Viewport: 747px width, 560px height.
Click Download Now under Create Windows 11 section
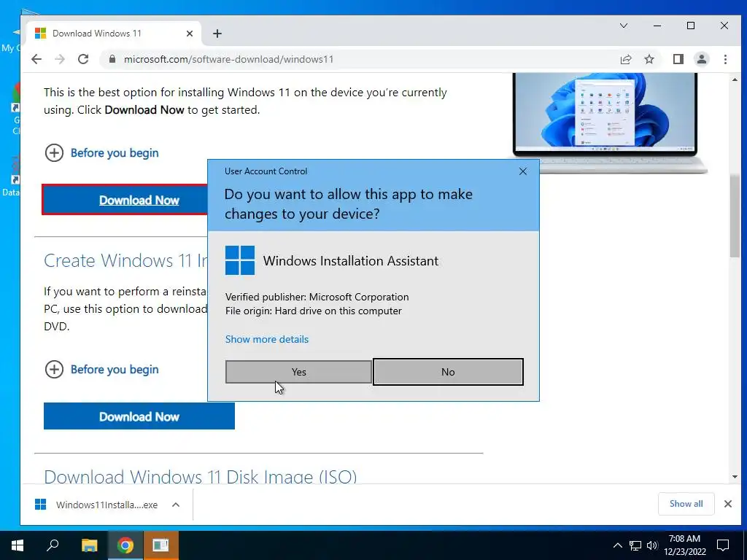139,416
